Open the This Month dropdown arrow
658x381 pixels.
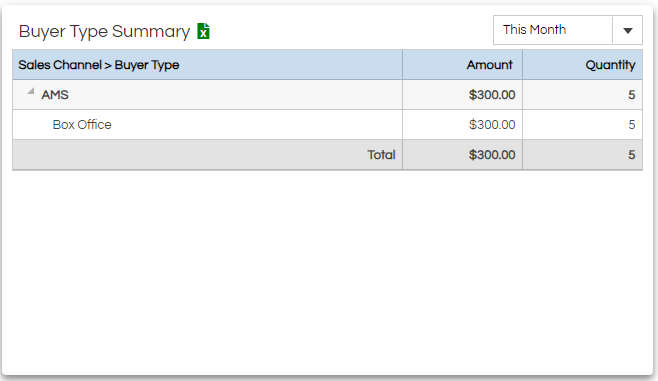(627, 30)
